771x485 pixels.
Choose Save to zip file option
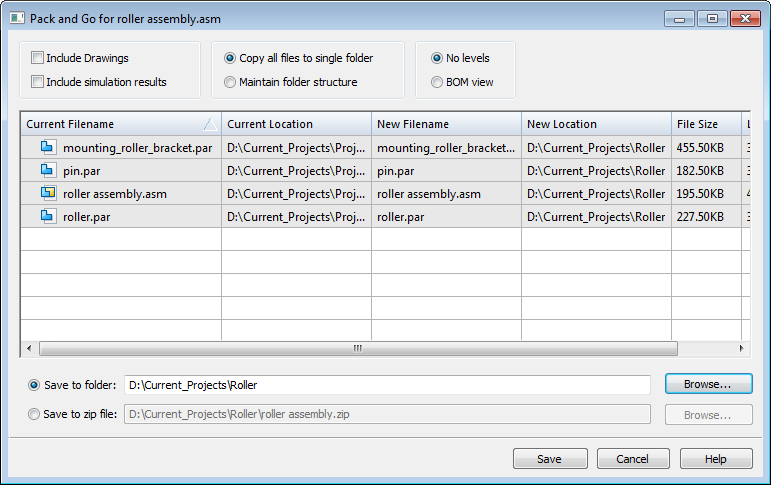35,414
